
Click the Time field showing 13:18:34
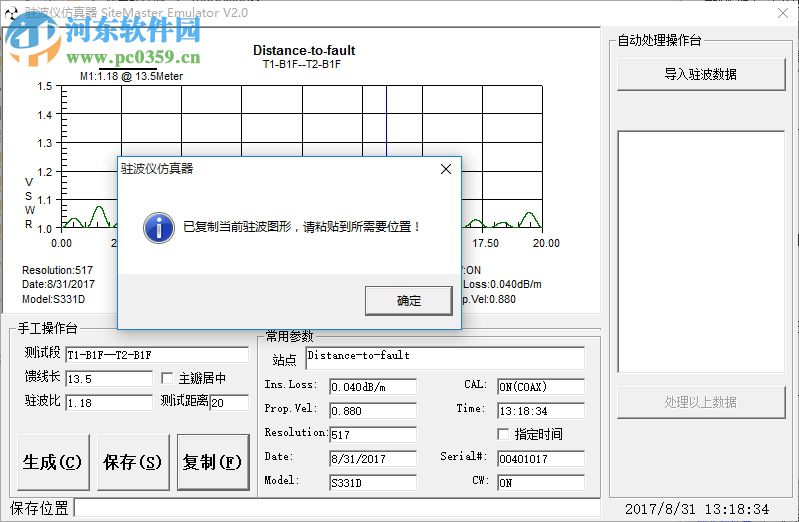[x=541, y=411]
